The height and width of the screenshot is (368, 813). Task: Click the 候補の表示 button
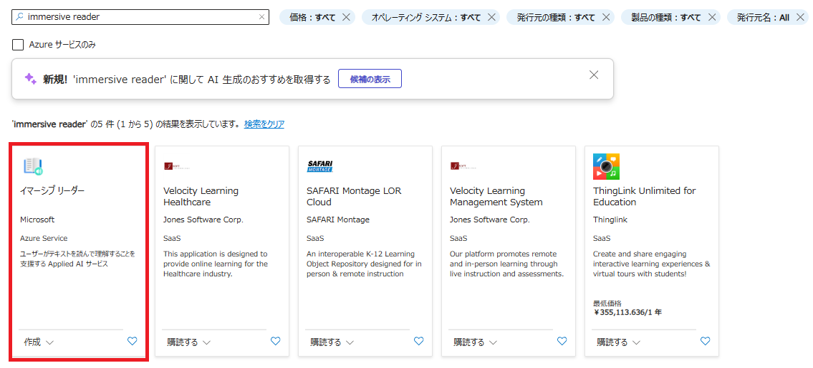coord(370,79)
